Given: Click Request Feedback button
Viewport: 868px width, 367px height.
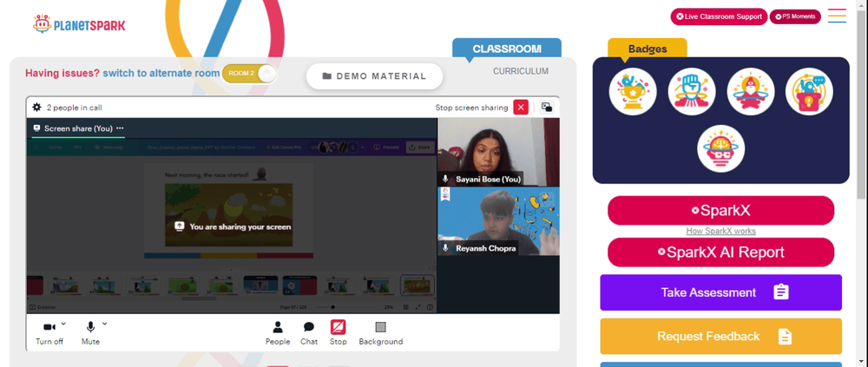Looking at the screenshot, I should (x=720, y=336).
